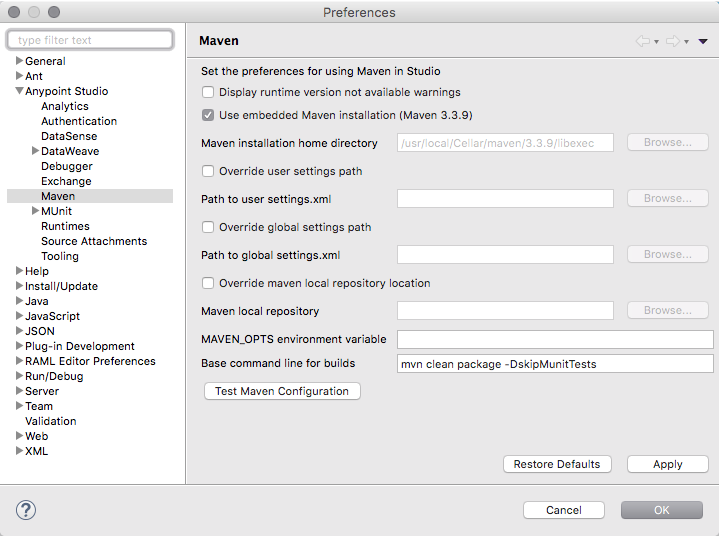Click the Help question mark icon

coord(26,510)
